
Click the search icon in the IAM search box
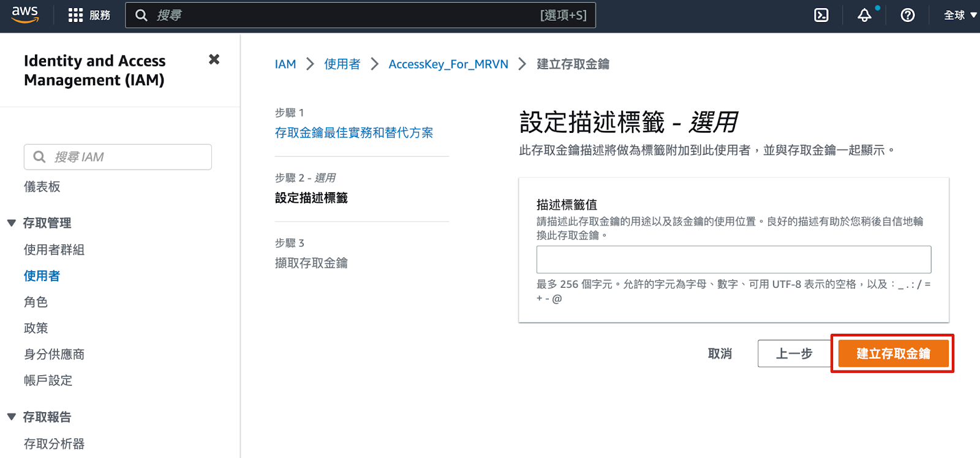click(x=39, y=157)
